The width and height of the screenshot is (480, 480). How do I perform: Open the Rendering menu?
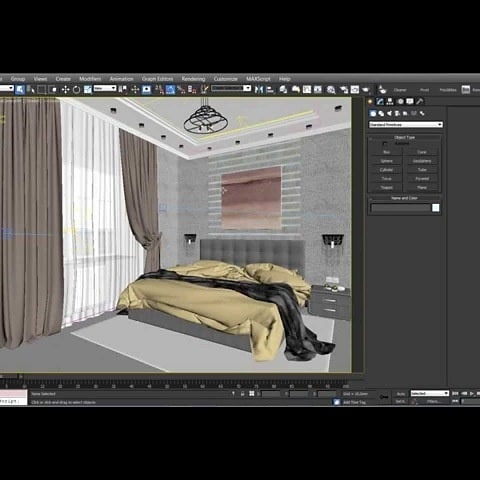193,79
